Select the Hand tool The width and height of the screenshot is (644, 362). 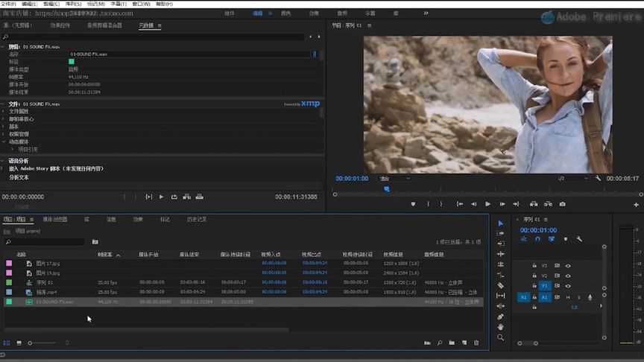click(x=500, y=326)
